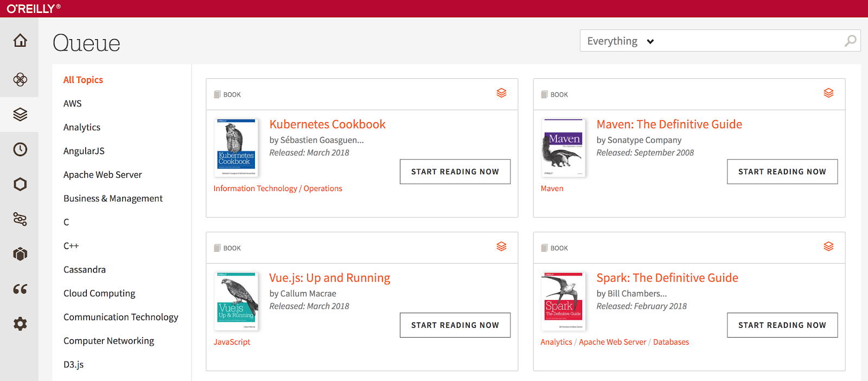
Task: Click the Analytics tag on Spark card
Action: (x=556, y=342)
